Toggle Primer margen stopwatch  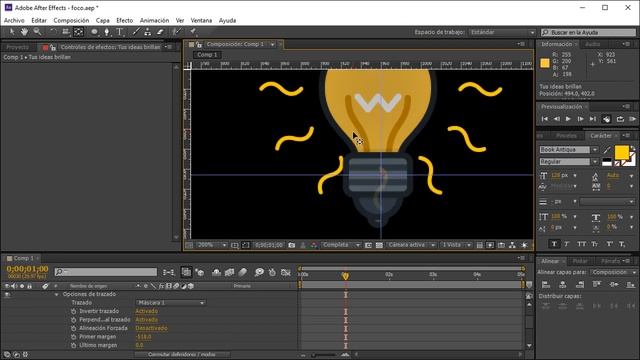pos(73,337)
